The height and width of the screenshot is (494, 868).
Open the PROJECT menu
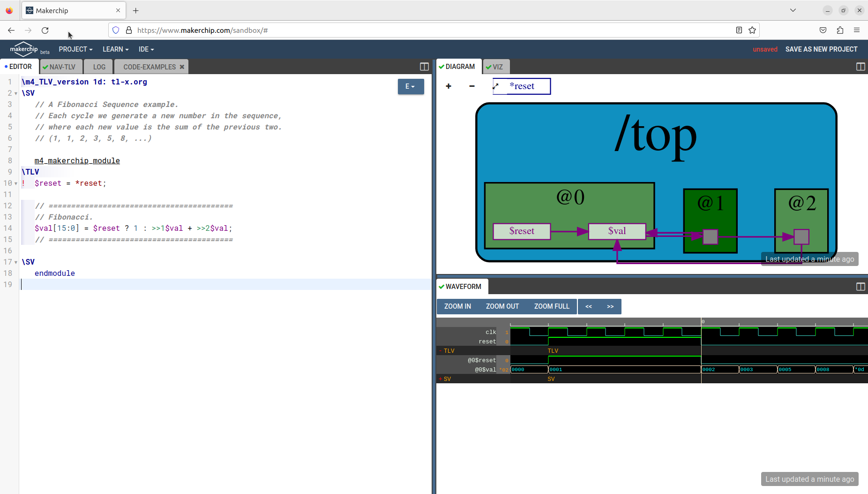click(75, 49)
